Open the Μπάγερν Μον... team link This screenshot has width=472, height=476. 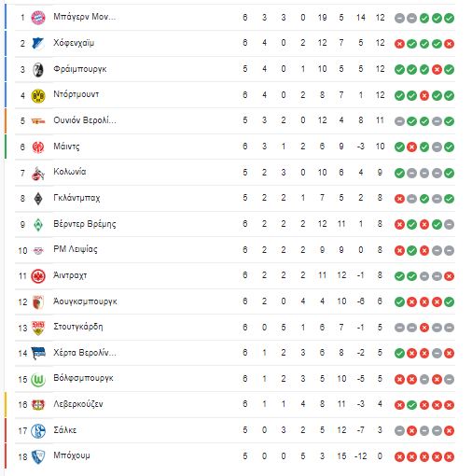pyautogui.click(x=84, y=17)
